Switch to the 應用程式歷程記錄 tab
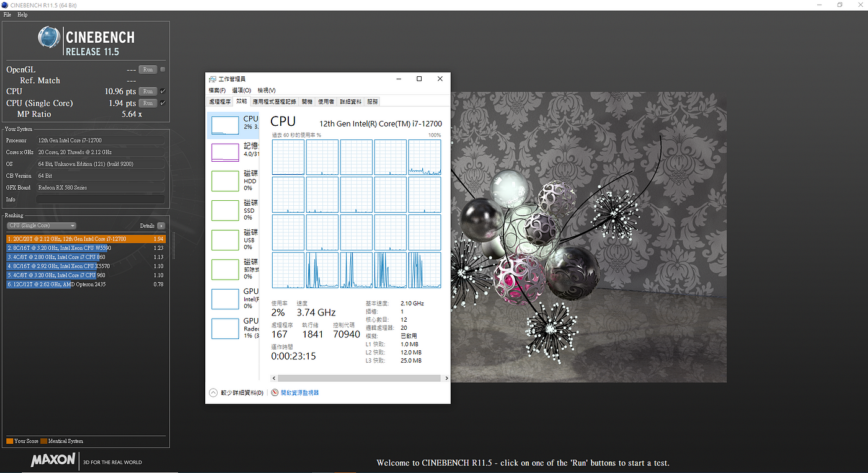 point(274,102)
